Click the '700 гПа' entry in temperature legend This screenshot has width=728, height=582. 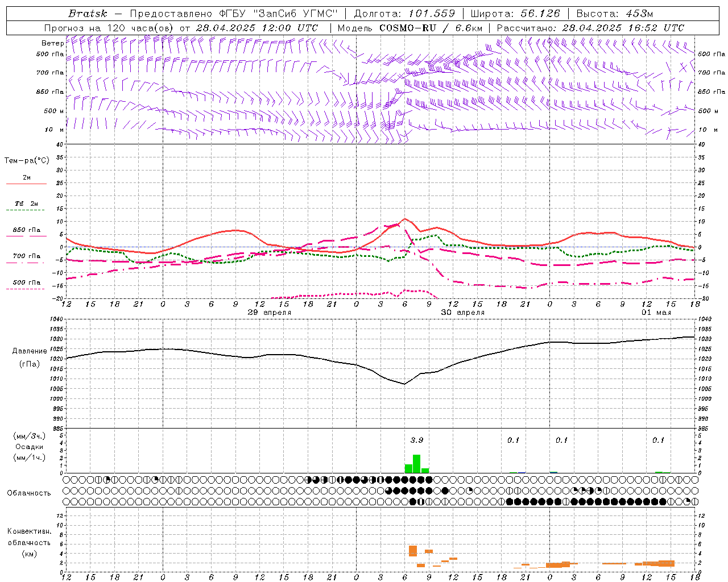point(27,256)
